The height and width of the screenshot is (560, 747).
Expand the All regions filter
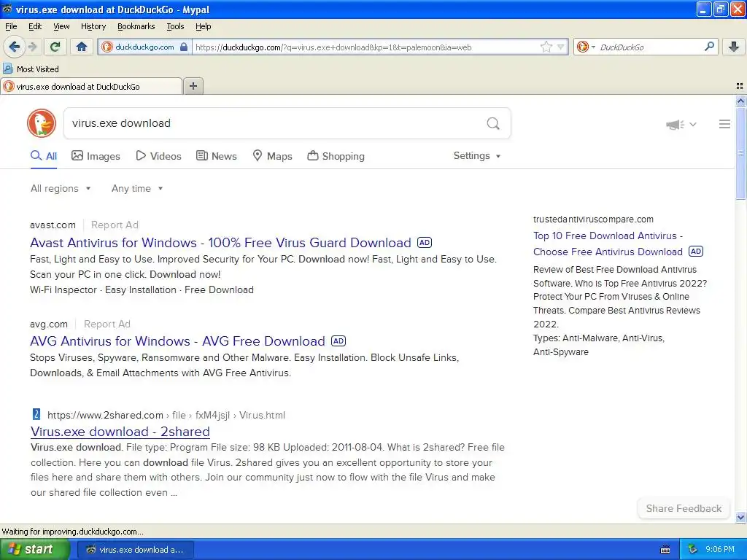[61, 189]
